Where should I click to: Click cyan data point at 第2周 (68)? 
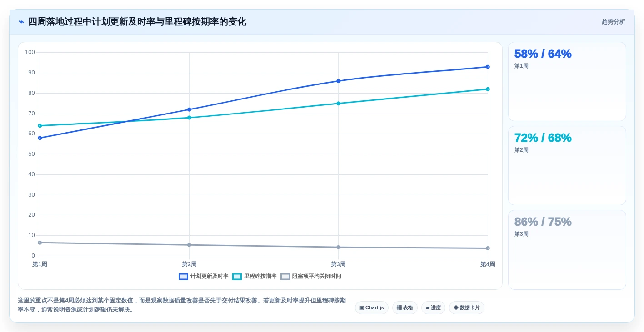pyautogui.click(x=189, y=118)
